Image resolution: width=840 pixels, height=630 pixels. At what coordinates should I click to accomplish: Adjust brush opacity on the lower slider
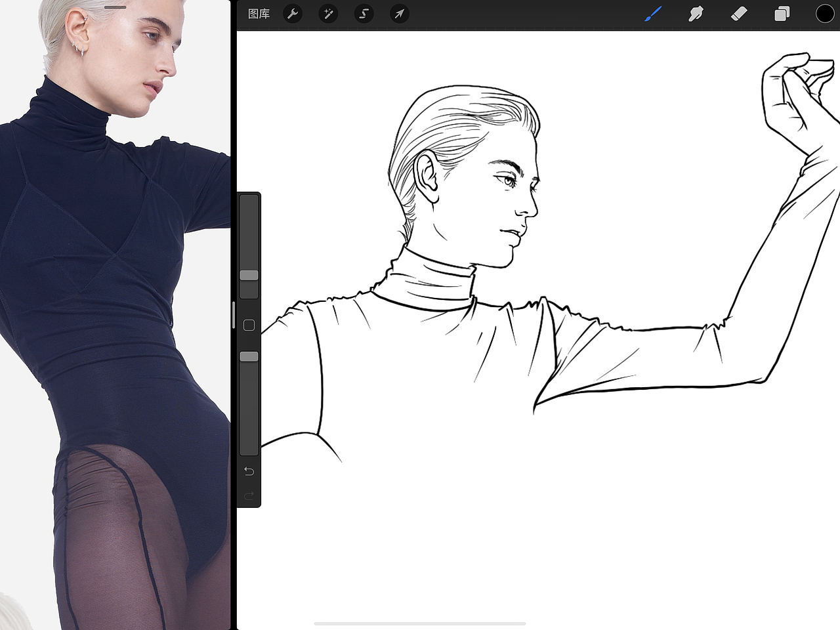tap(249, 356)
